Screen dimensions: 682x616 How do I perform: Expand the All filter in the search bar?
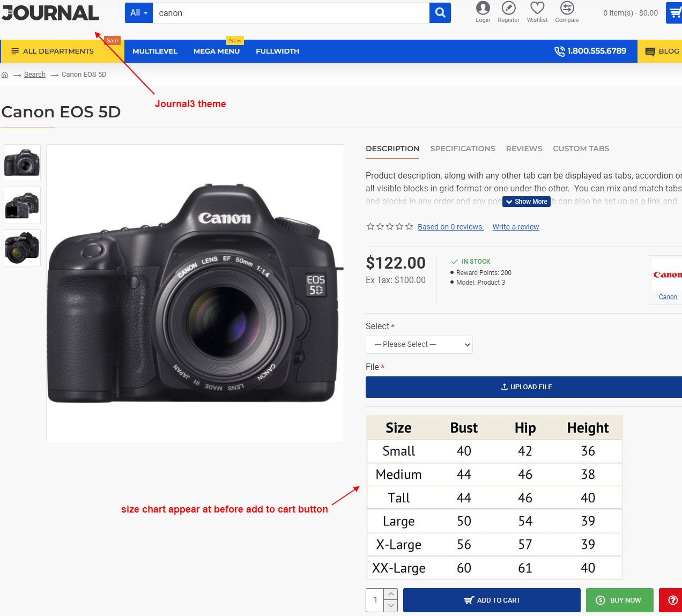click(x=138, y=13)
